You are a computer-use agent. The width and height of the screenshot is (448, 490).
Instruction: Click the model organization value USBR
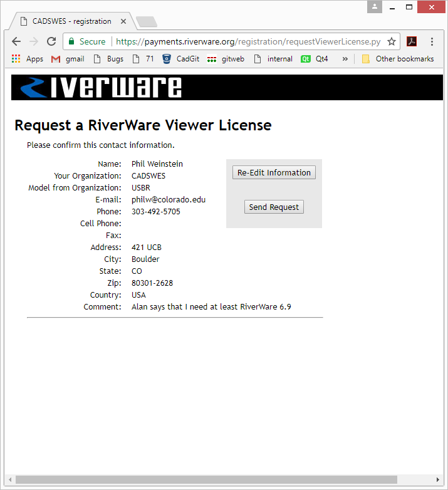pos(141,188)
